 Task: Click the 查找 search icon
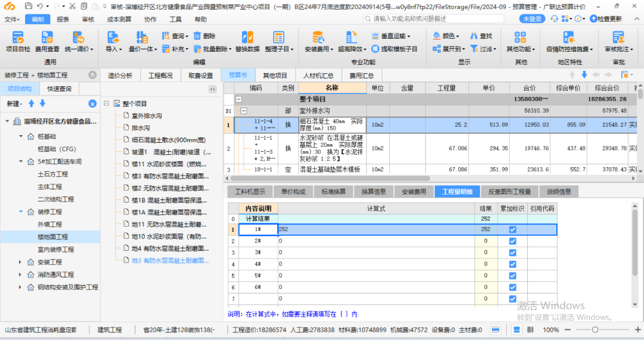(473, 36)
